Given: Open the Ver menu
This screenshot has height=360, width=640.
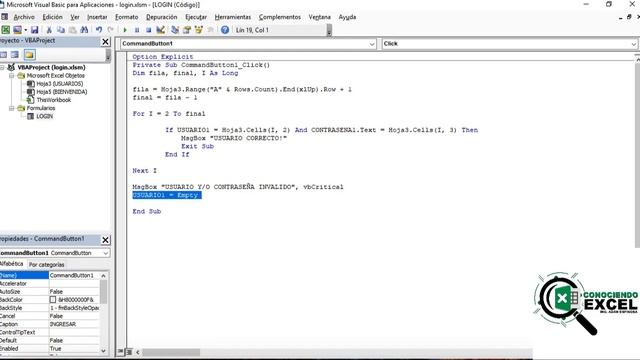Looking at the screenshot, I should 75,17.
